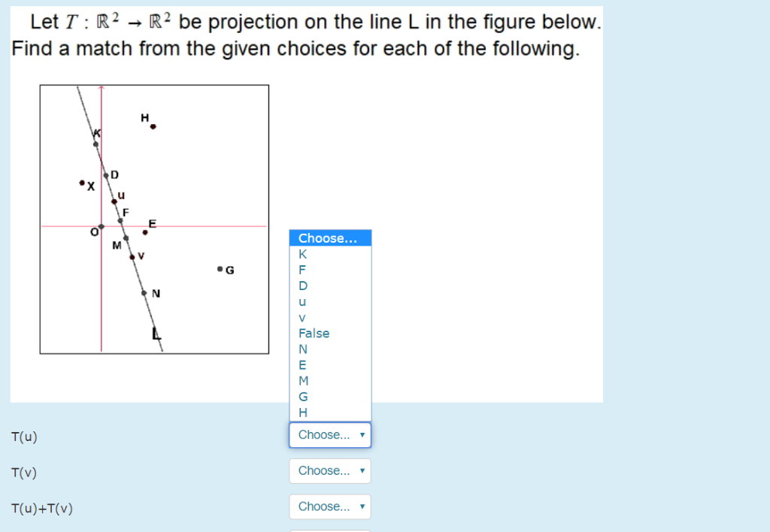Select option M from the open dropdown list
The image size is (770, 532).
pos(302,380)
